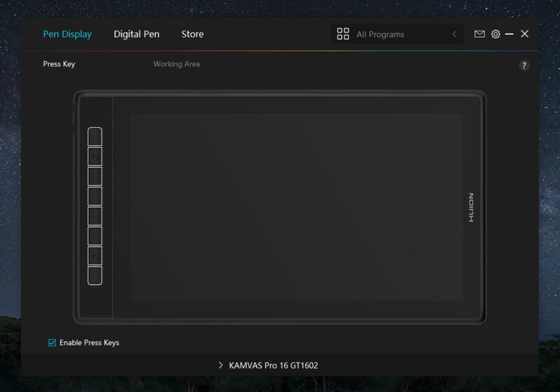The height and width of the screenshot is (392, 560).
Task: Select the fourth press key on tablet
Action: (x=95, y=197)
